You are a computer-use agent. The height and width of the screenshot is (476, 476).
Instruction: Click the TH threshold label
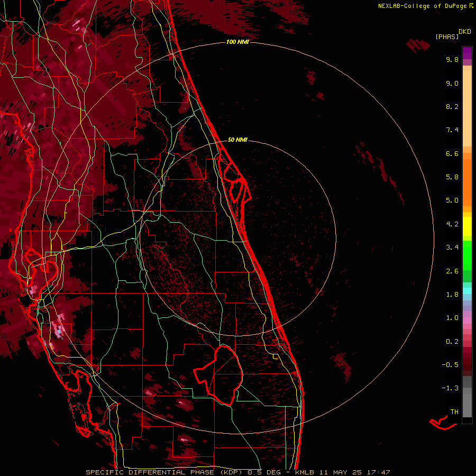click(x=454, y=412)
